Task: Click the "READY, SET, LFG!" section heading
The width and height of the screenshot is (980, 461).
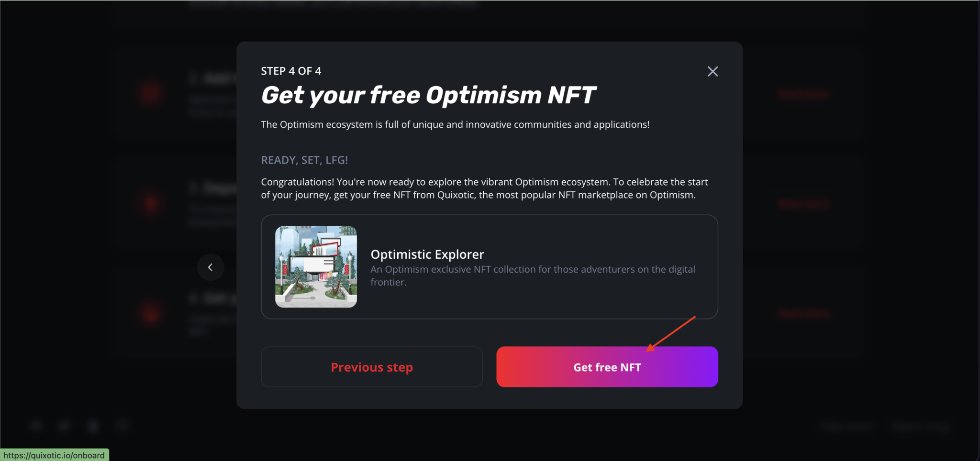Action: pyautogui.click(x=304, y=160)
